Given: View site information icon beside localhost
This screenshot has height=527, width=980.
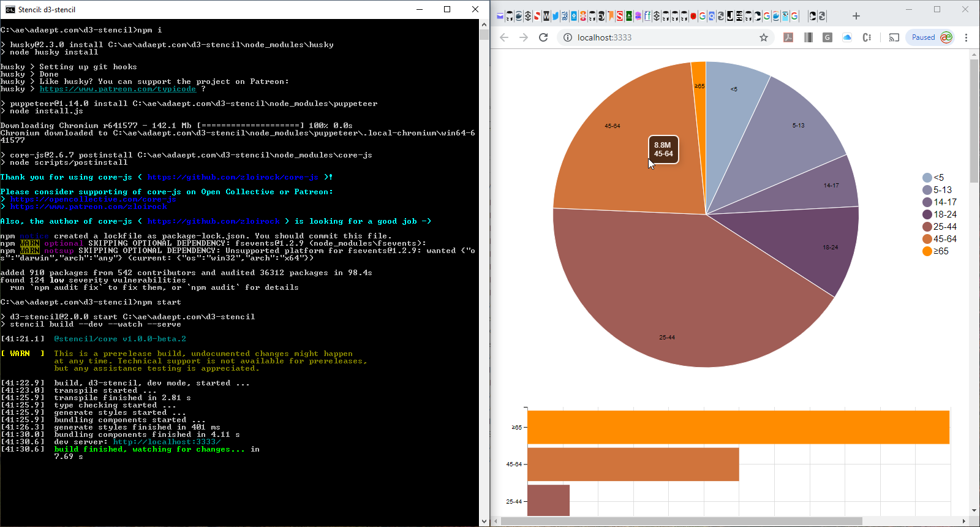Looking at the screenshot, I should point(568,37).
